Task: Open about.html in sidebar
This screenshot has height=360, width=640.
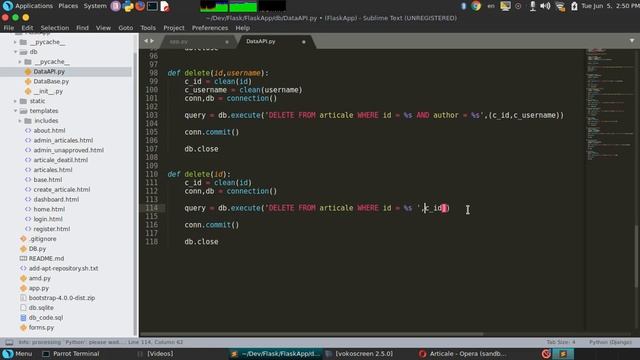Action: [x=49, y=131]
